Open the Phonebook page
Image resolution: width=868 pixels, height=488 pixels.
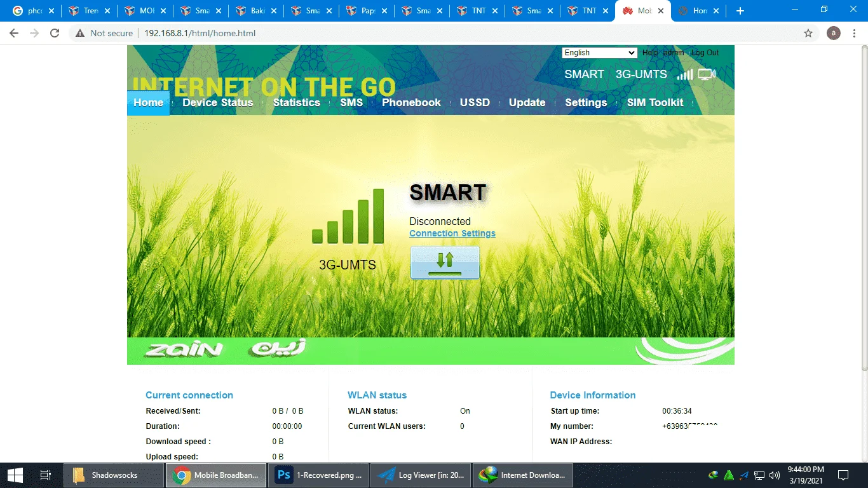click(411, 102)
